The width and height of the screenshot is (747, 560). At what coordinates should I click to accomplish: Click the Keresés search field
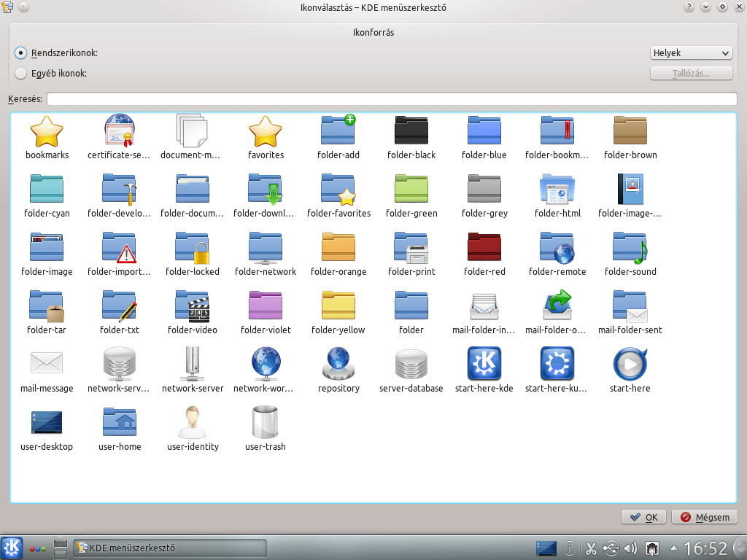point(392,99)
